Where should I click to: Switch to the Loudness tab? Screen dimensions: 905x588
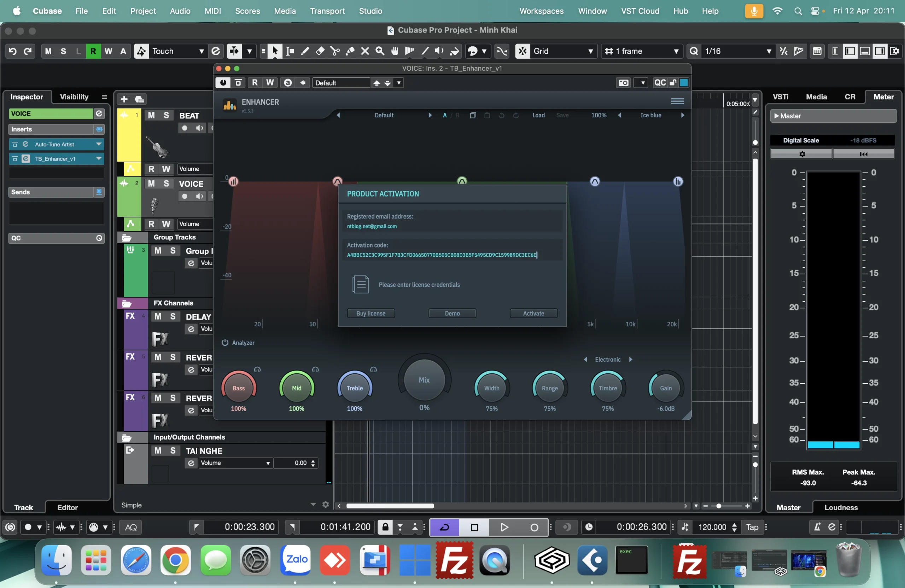(x=841, y=507)
